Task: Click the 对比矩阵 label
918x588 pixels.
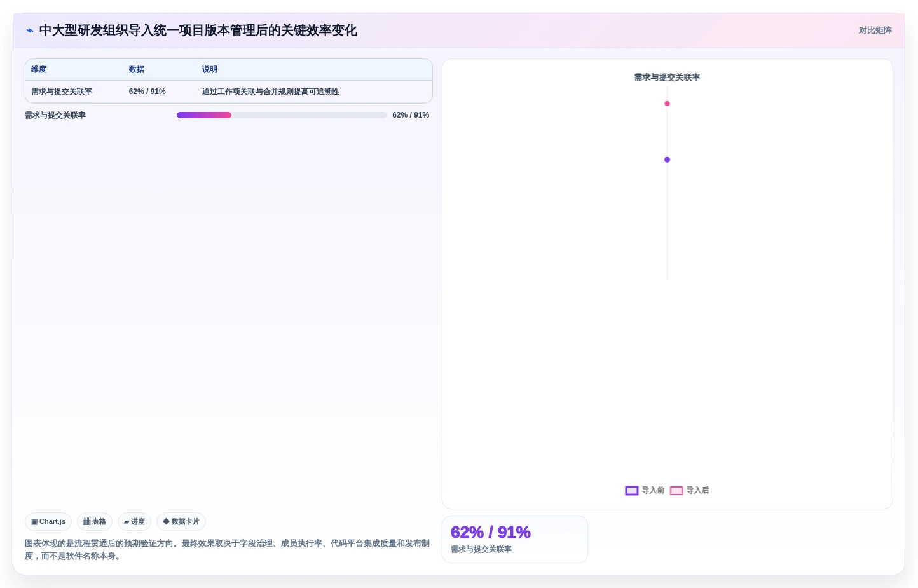Action: click(x=875, y=31)
